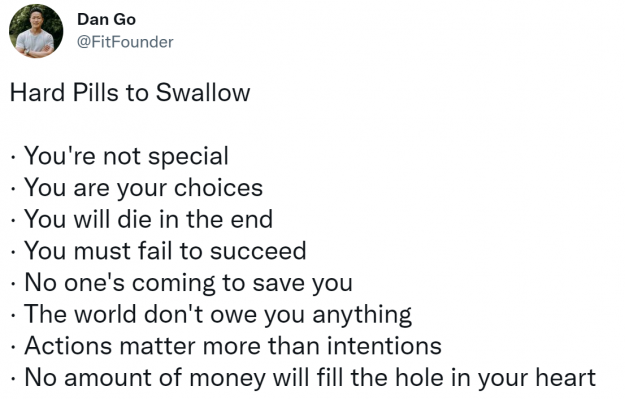Select the word 'special' in first bullet
This screenshot has height=399, width=625.
[x=189, y=156]
